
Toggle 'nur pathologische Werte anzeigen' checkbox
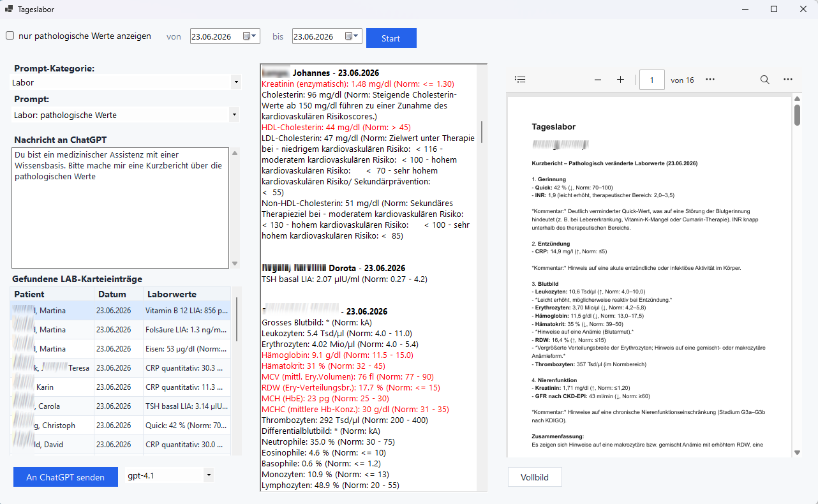tap(10, 36)
